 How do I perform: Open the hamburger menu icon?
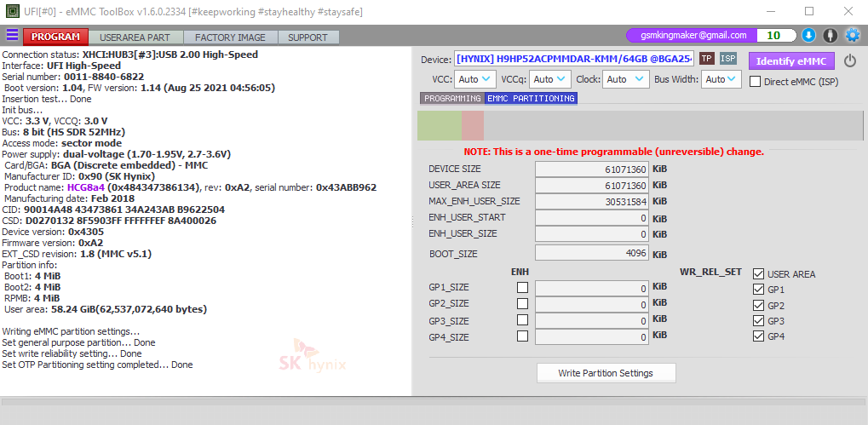click(x=12, y=35)
